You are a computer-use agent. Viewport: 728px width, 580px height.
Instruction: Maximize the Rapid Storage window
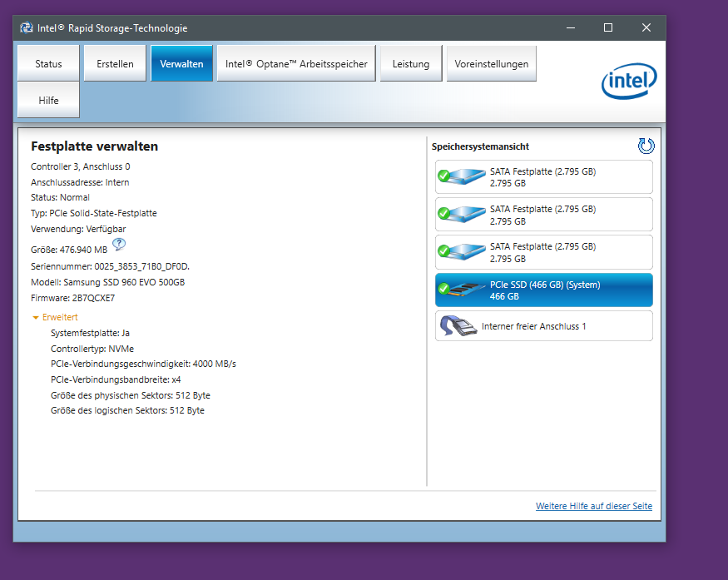click(608, 27)
